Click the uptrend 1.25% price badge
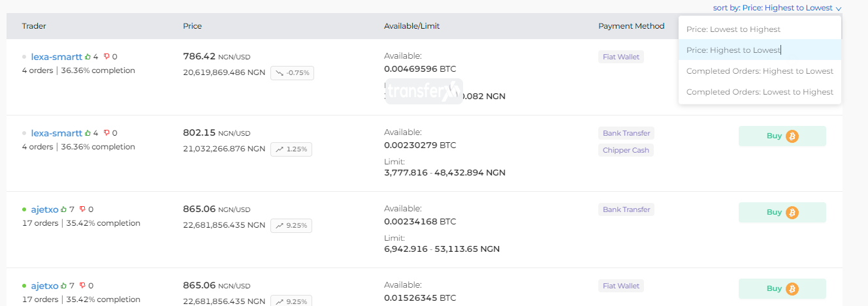The height and width of the screenshot is (306, 868). coord(291,149)
